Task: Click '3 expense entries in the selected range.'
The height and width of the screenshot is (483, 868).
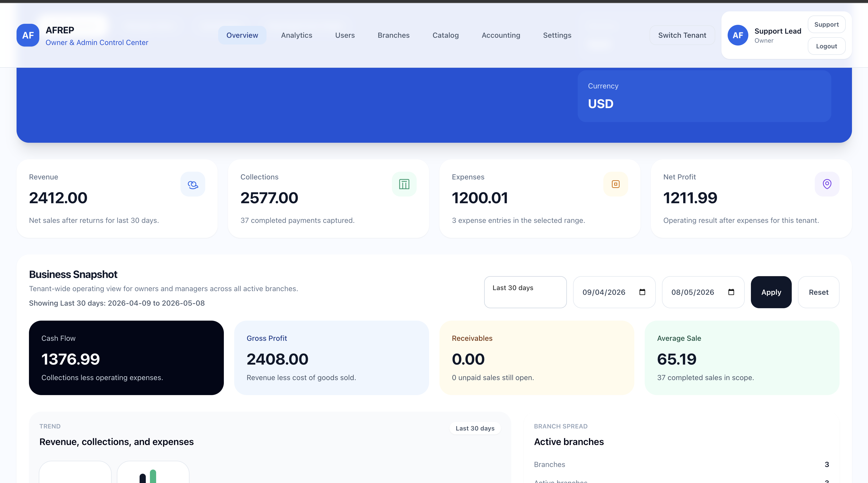Action: (x=518, y=220)
